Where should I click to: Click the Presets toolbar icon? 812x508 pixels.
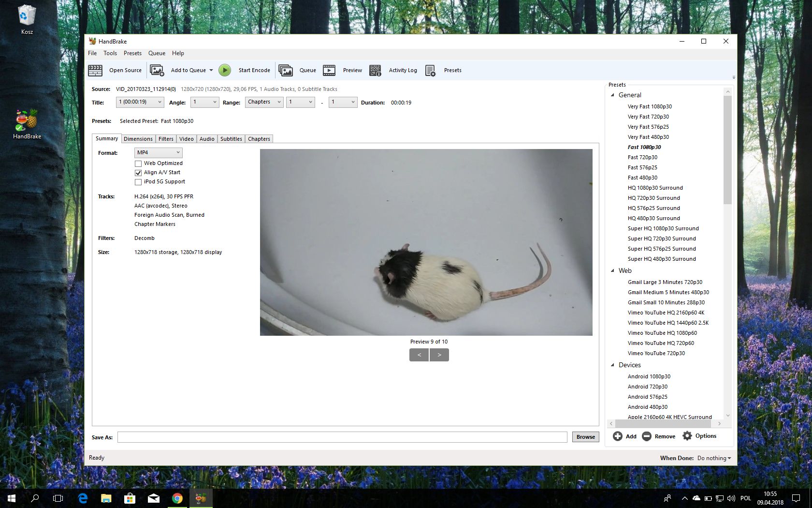pyautogui.click(x=430, y=71)
